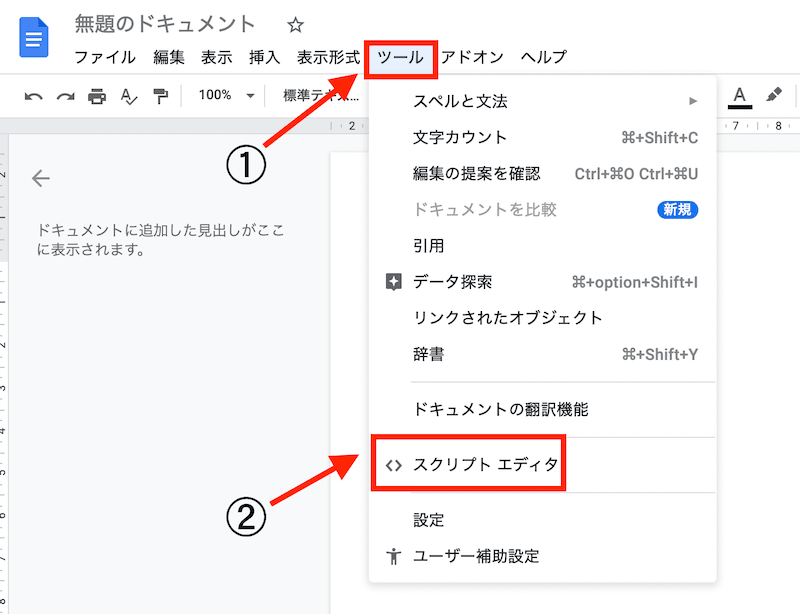Click the Google Docs home icon
The height and width of the screenshot is (614, 800).
[35, 37]
